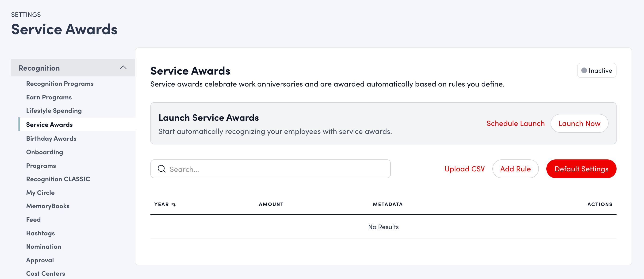This screenshot has height=279, width=644.
Task: Click the Inactive status indicator
Action: pos(596,70)
